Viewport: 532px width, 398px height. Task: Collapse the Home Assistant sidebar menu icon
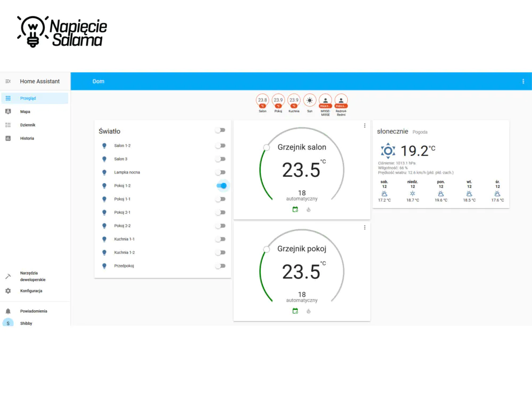[x=8, y=81]
